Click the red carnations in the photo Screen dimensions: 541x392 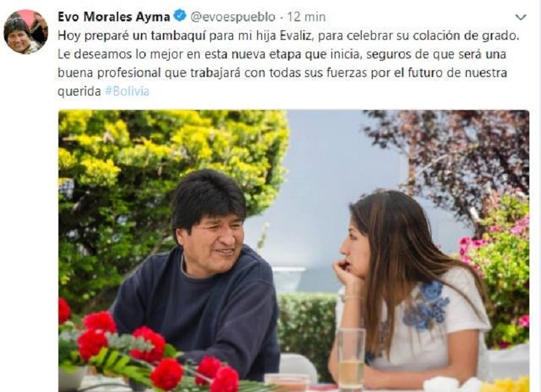point(145,352)
